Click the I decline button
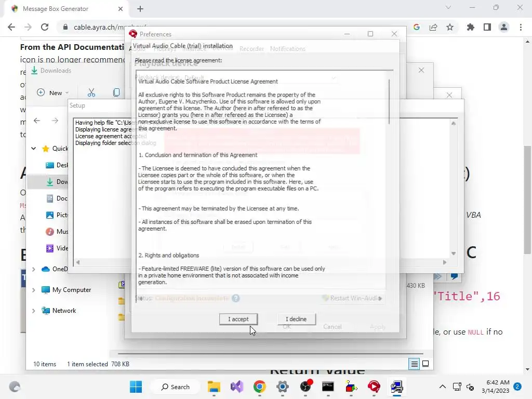 296,319
